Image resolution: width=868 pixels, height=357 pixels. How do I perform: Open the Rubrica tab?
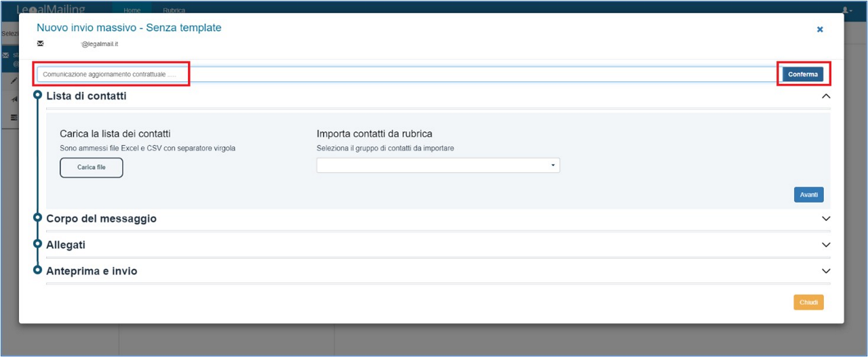coord(174,10)
